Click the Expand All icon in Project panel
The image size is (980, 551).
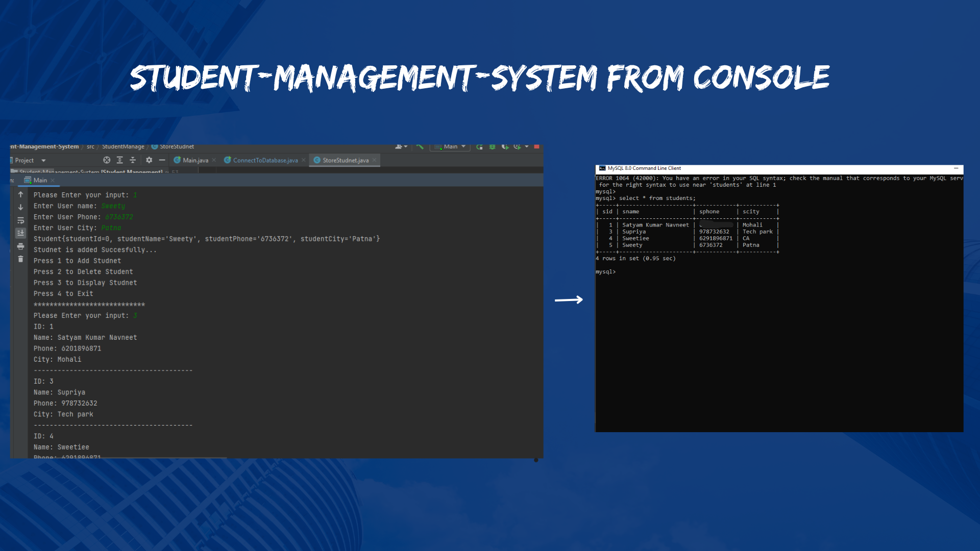120,160
